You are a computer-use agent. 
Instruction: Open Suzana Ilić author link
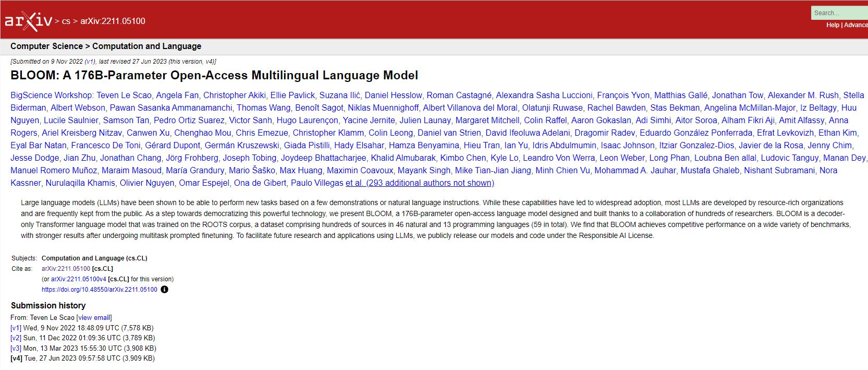pyautogui.click(x=340, y=95)
